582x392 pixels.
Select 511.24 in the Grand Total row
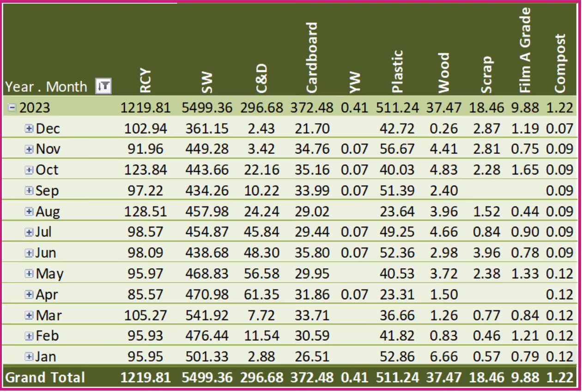pos(397,377)
